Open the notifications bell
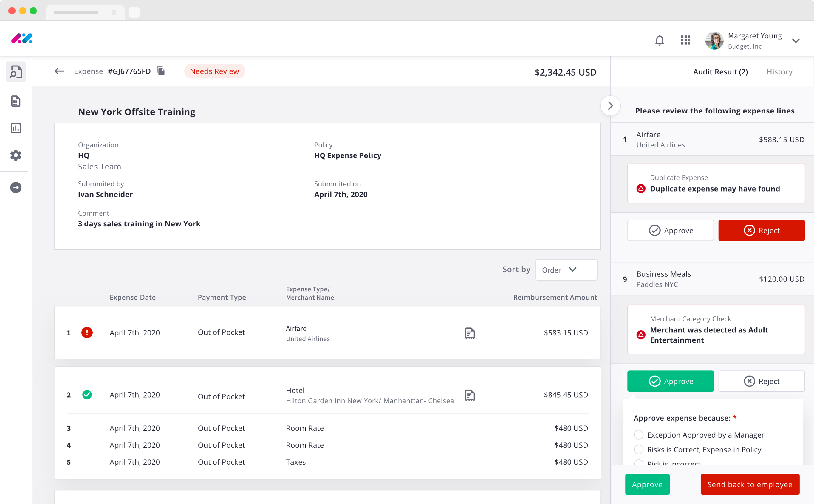Image resolution: width=814 pixels, height=504 pixels. (659, 40)
